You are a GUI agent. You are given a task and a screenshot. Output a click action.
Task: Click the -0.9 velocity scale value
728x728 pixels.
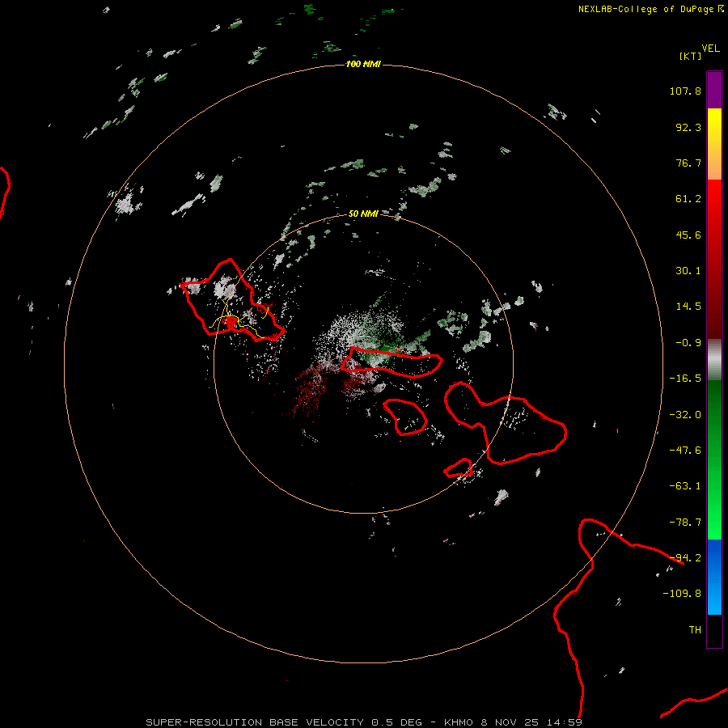[x=688, y=343]
